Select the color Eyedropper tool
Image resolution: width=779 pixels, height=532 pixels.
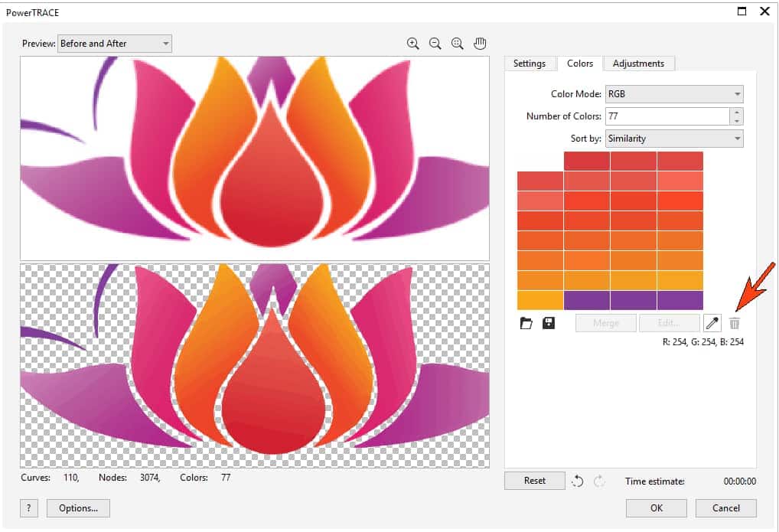(x=712, y=323)
